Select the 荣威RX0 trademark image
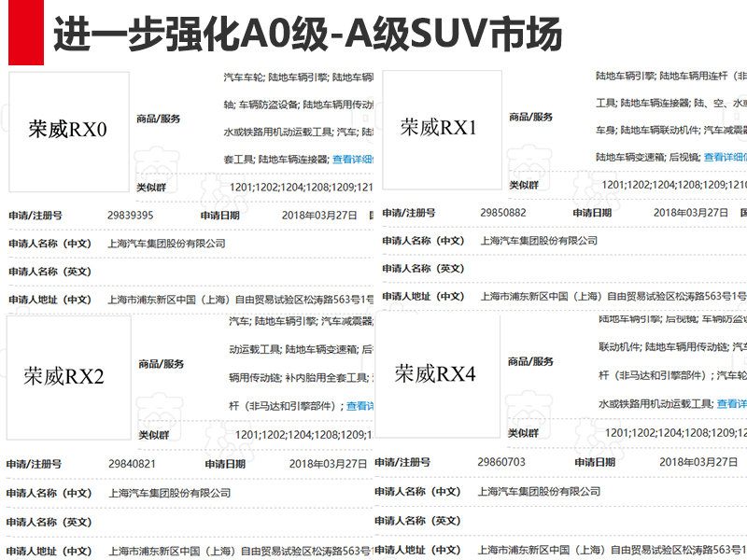The width and height of the screenshot is (747, 560). [69, 132]
